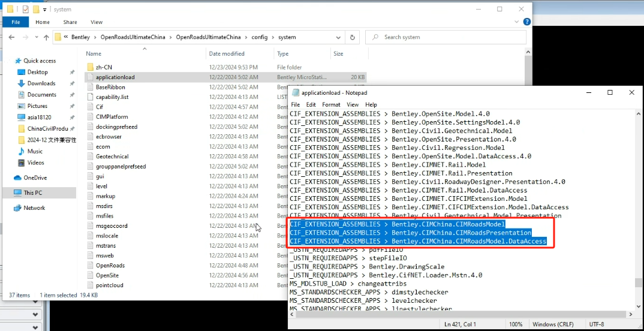Viewport: 644px width, 331px height.
Task: Click the changeattribs line in Notepad
Action: (348, 284)
